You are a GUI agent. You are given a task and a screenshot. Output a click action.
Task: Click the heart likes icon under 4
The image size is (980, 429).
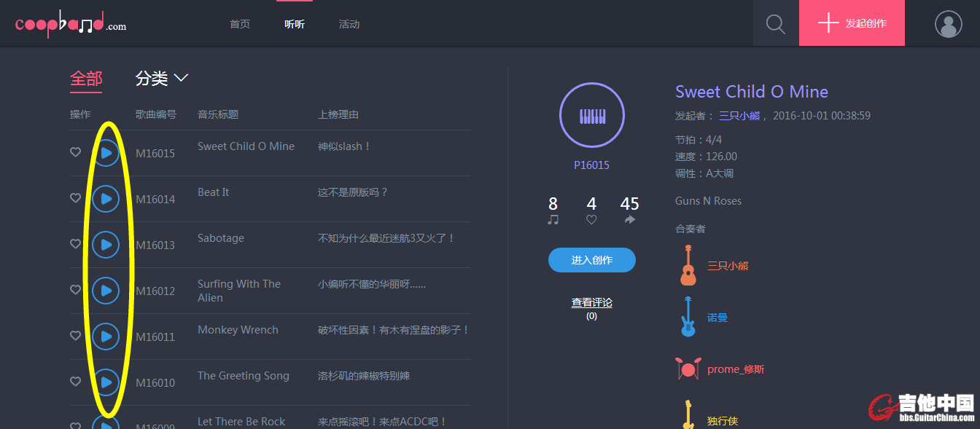click(591, 219)
